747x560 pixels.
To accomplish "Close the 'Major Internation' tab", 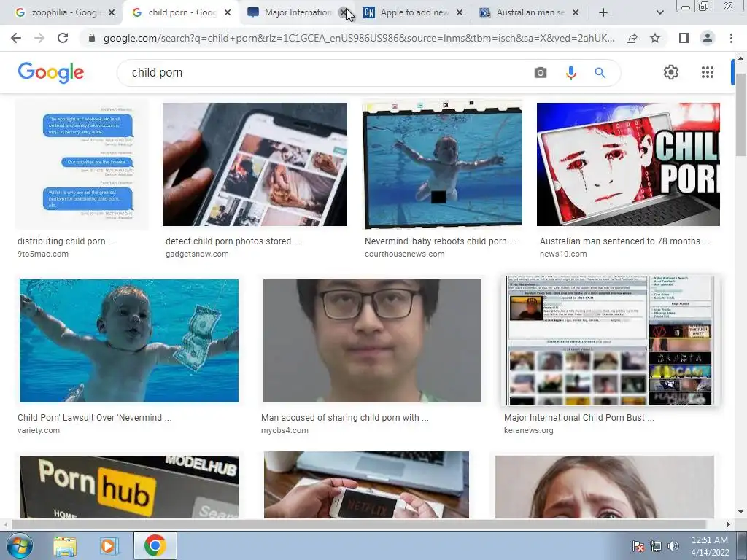I will pyautogui.click(x=343, y=12).
